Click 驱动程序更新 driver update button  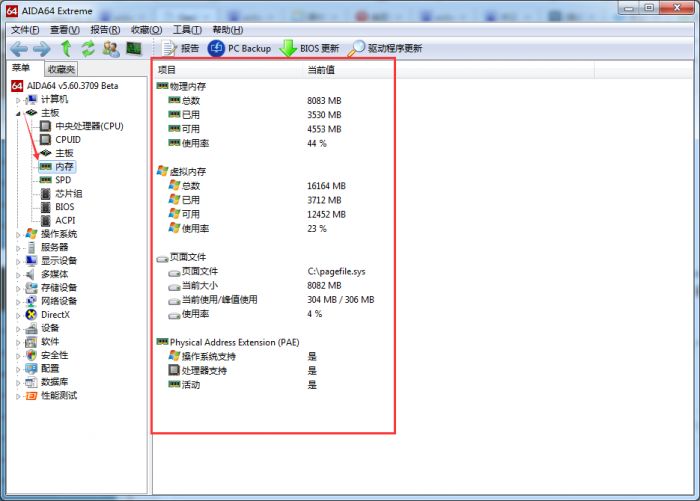(x=385, y=48)
